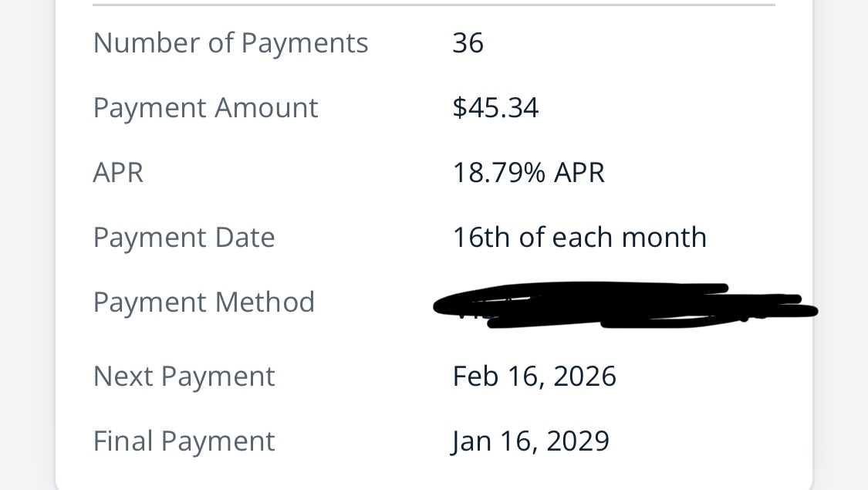868x490 pixels.
Task: Select the Feb 16, 2026 date
Action: pos(534,377)
